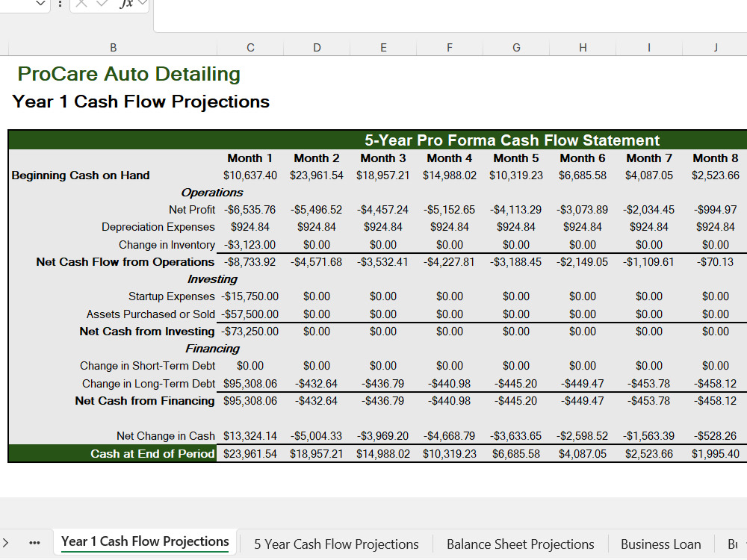Screen dimensions: 747x560
Task: Click the Net Profit row label
Action: [191, 210]
